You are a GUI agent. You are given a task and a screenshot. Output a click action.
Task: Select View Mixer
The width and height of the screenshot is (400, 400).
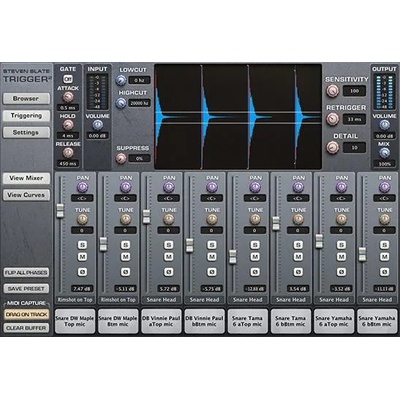tap(26, 178)
